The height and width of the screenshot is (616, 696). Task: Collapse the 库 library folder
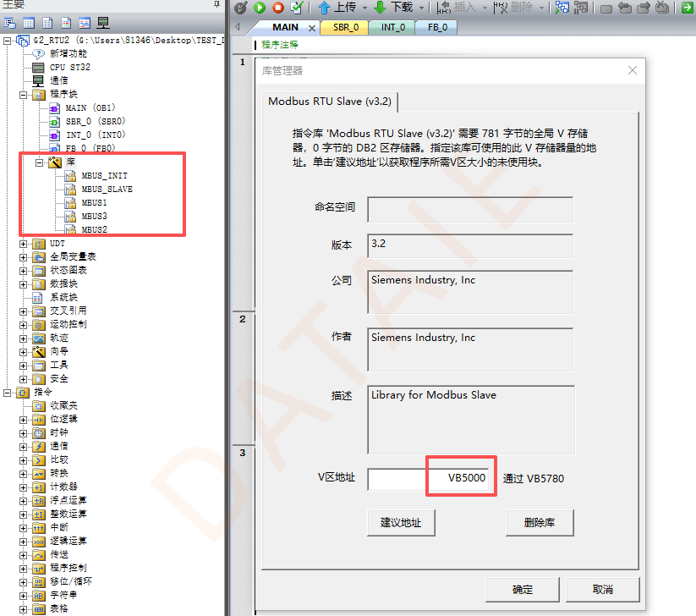(x=40, y=162)
